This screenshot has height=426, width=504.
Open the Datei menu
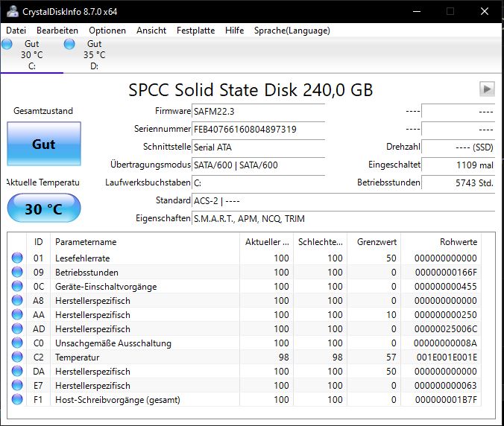point(16,31)
